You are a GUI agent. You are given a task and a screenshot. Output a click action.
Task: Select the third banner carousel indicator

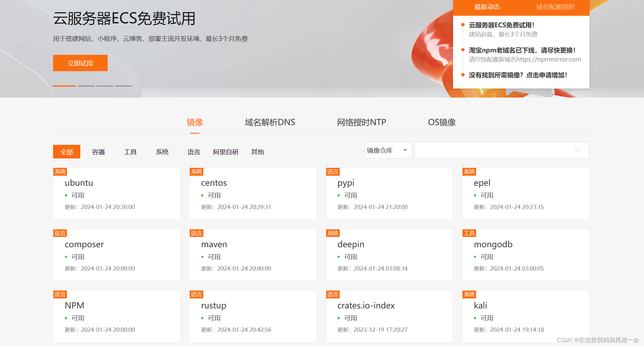coord(105,86)
